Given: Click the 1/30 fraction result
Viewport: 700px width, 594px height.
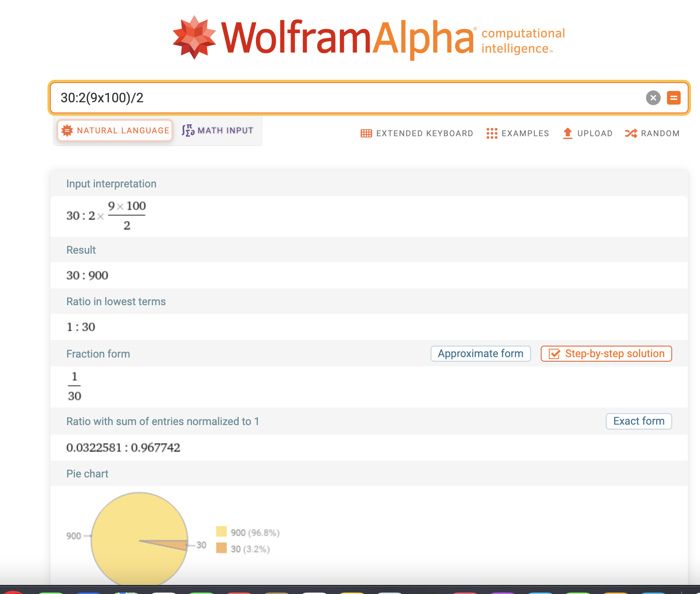Looking at the screenshot, I should [x=74, y=386].
